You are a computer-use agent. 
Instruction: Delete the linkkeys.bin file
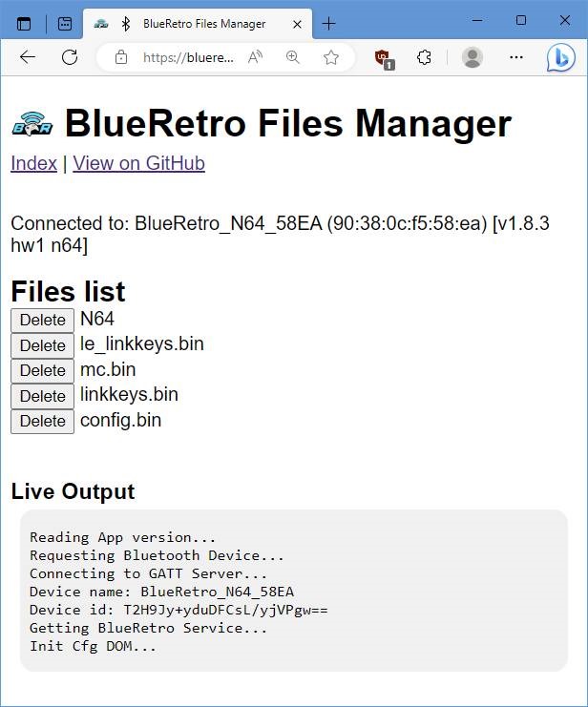[x=42, y=396]
